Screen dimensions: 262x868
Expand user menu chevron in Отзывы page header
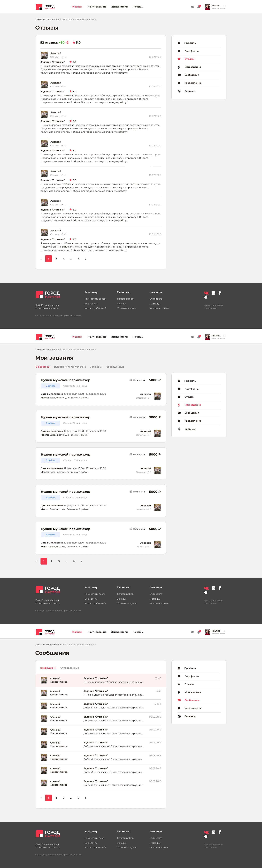click(x=224, y=6)
